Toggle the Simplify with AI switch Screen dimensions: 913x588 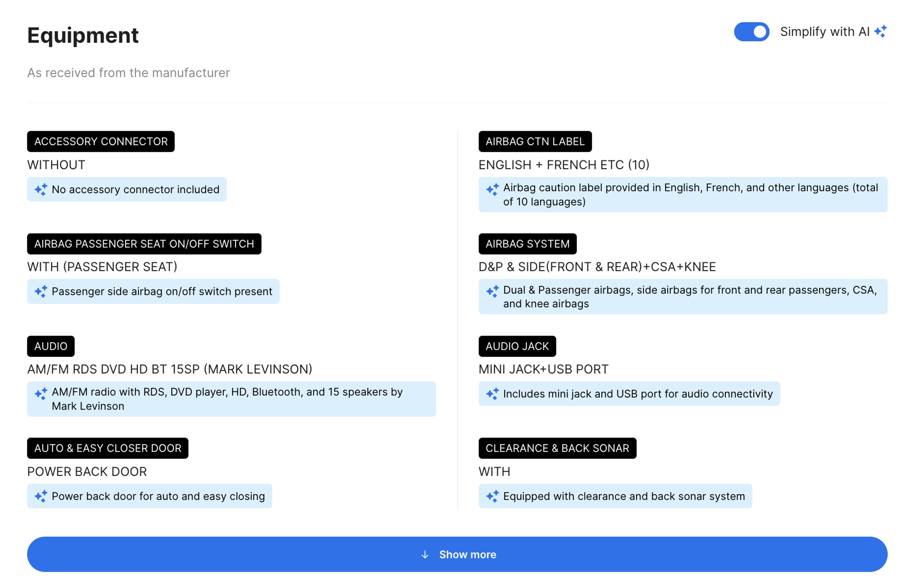[x=751, y=32]
